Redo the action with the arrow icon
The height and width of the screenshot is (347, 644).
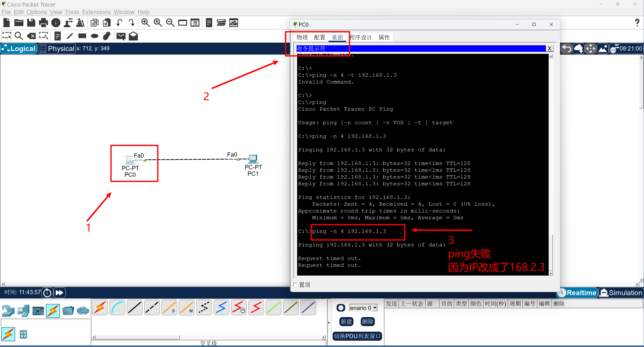132,23
